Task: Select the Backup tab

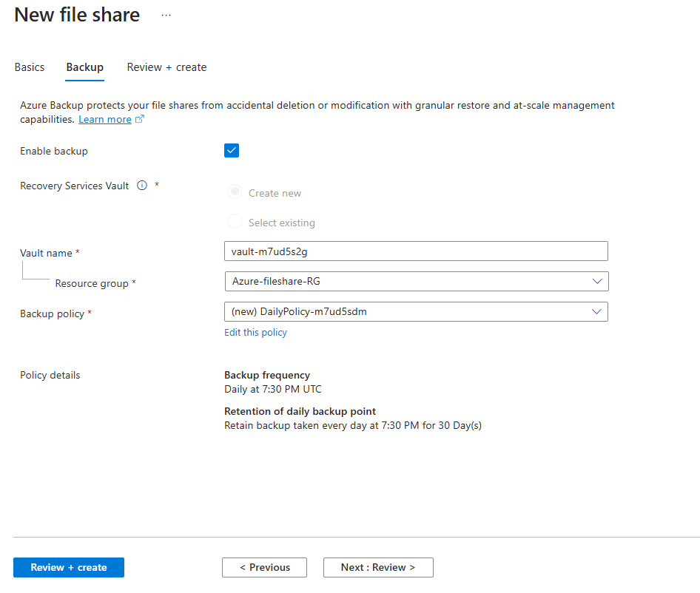Action: click(84, 67)
